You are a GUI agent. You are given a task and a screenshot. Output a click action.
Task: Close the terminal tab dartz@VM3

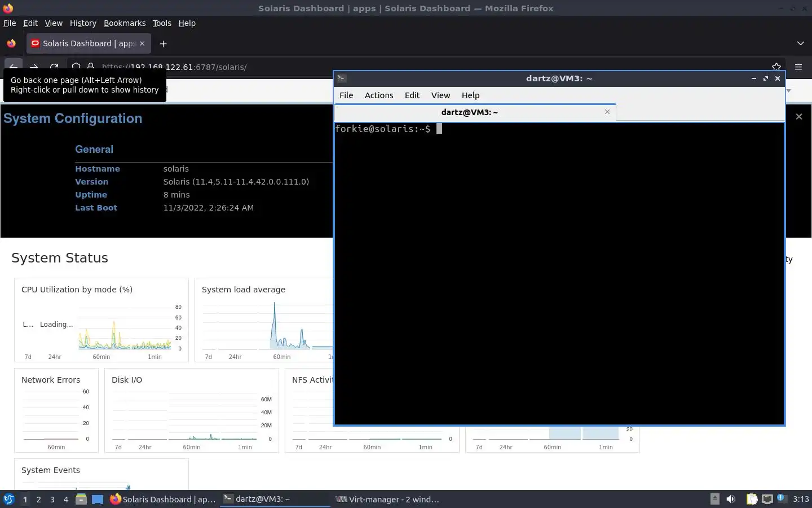[607, 112]
